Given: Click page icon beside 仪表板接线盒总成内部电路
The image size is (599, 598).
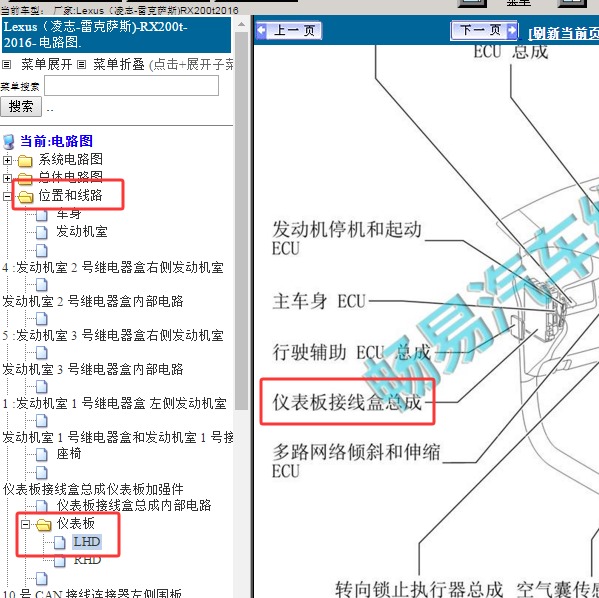Looking at the screenshot, I should tap(42, 506).
